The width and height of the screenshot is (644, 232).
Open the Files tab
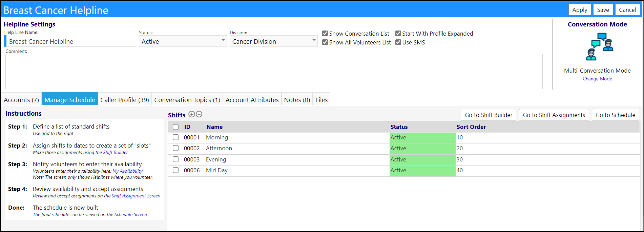321,100
